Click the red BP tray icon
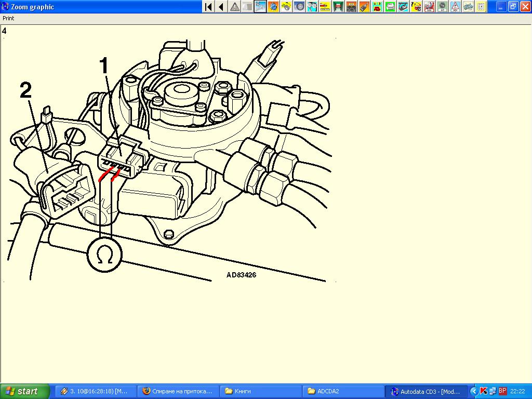 (502, 391)
